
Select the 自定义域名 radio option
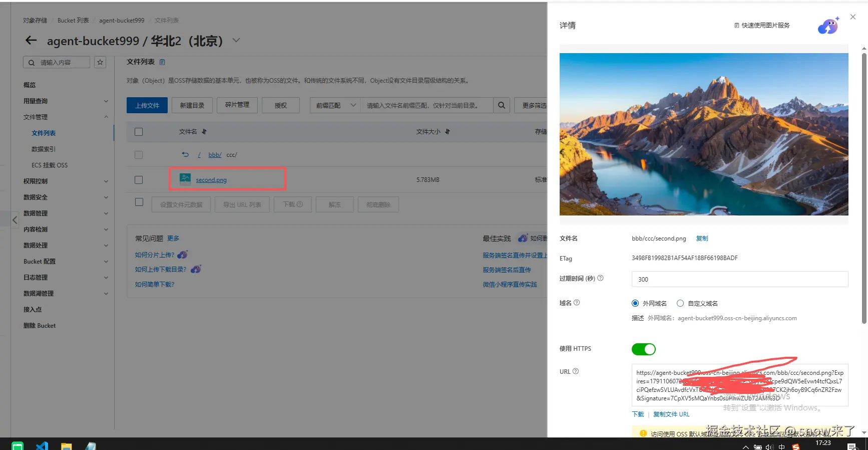[x=680, y=303]
